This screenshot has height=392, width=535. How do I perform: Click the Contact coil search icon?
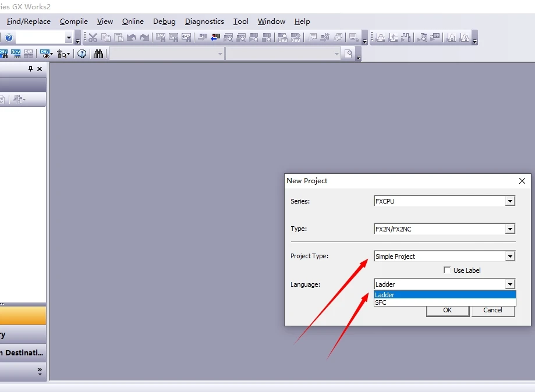pos(186,37)
